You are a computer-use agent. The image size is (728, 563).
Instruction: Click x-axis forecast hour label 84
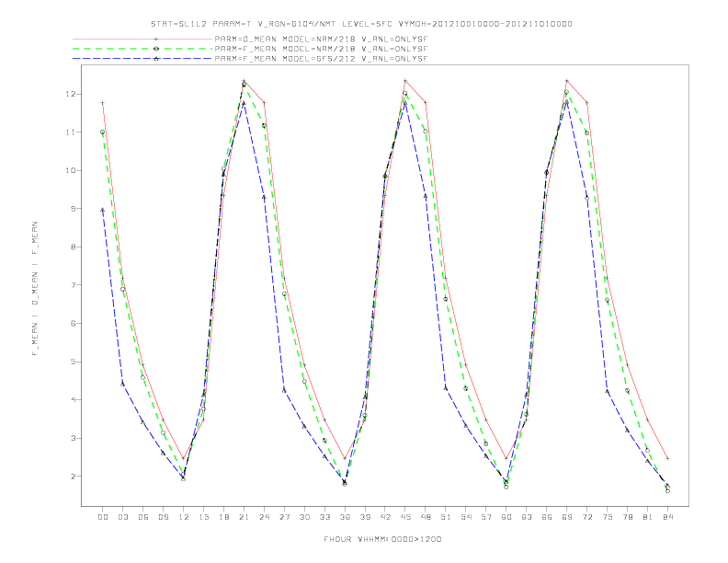pos(667,517)
